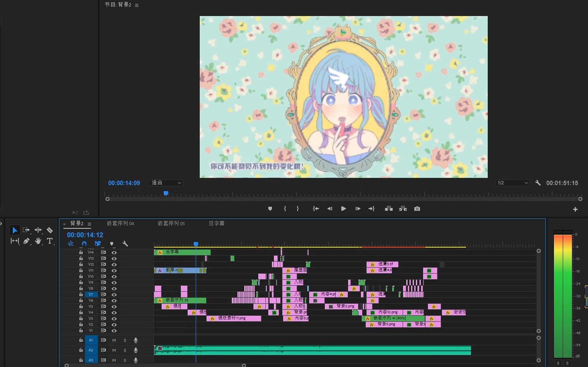Image resolution: width=588 pixels, height=367 pixels.
Task: Select the 背景2.png clip in timeline
Action: (341, 307)
